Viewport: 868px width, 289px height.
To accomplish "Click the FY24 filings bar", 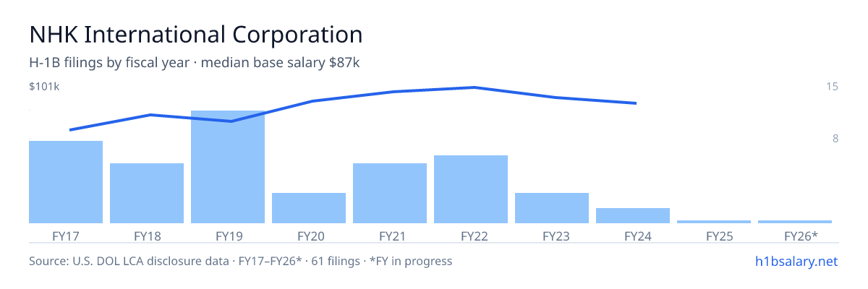I will click(633, 215).
